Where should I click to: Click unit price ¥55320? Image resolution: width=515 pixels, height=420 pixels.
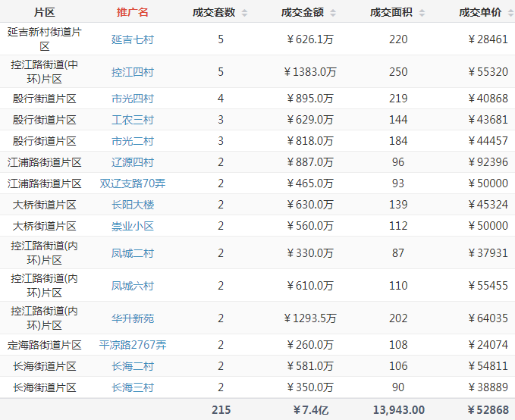click(x=488, y=72)
